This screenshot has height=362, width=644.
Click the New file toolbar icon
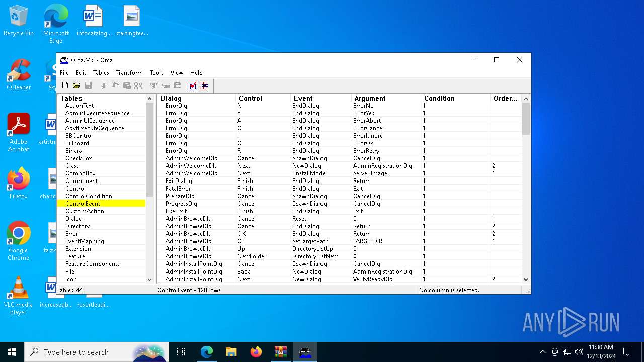(65, 86)
